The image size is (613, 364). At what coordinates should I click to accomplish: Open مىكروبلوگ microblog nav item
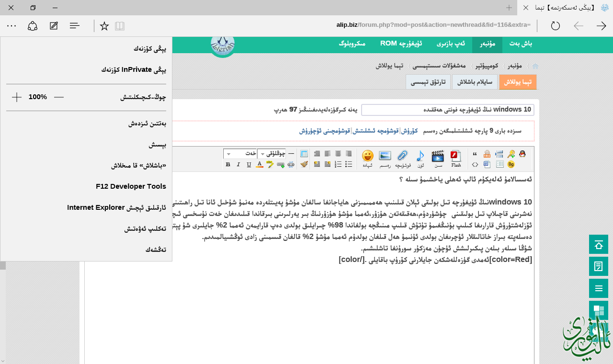click(352, 44)
